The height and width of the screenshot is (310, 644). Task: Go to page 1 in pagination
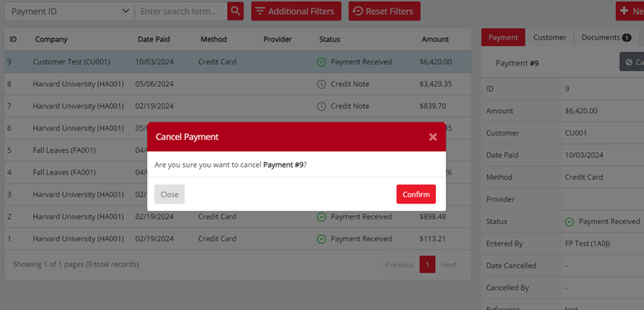click(x=427, y=265)
